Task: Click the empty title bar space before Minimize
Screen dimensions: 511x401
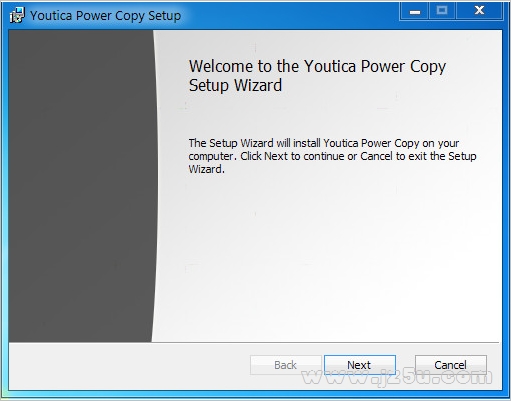Action: tap(290, 15)
